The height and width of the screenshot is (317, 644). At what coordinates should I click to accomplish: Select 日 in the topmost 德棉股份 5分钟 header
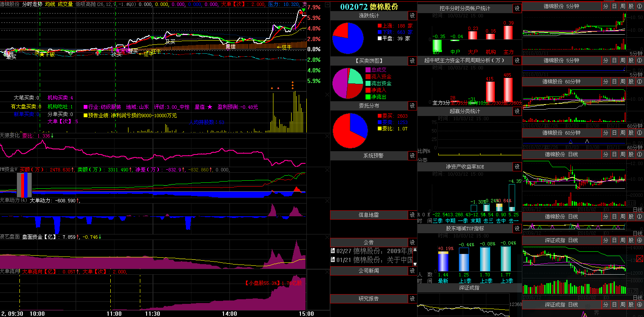(614, 6)
